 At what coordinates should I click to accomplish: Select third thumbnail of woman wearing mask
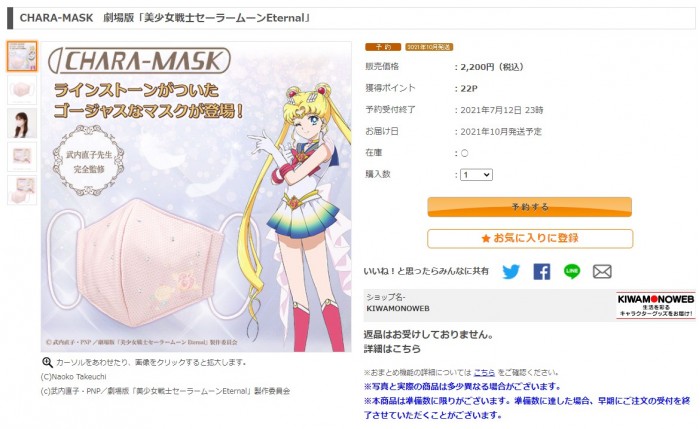pyautogui.click(x=22, y=123)
